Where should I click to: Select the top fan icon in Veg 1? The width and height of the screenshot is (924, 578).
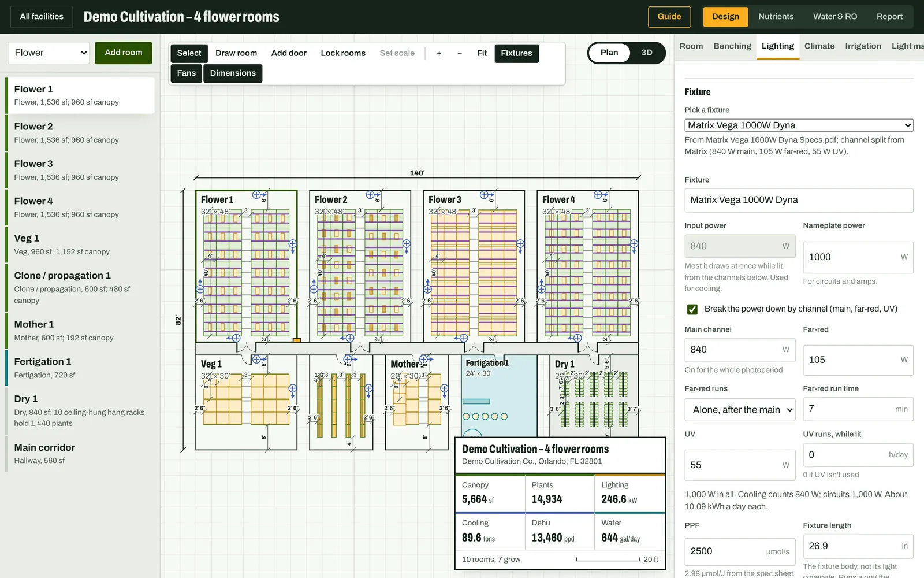coord(256,360)
